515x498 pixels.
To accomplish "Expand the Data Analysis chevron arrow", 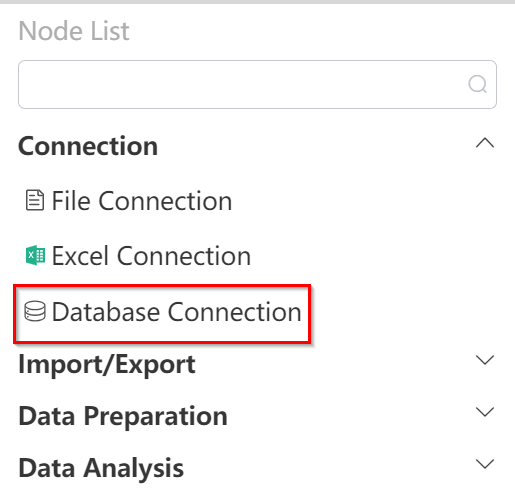I will click(x=485, y=464).
